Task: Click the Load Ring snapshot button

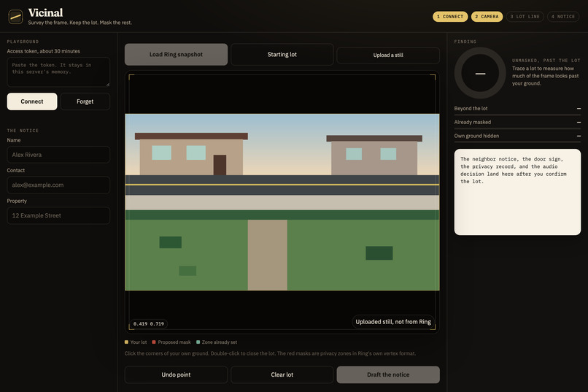Action: point(176,55)
